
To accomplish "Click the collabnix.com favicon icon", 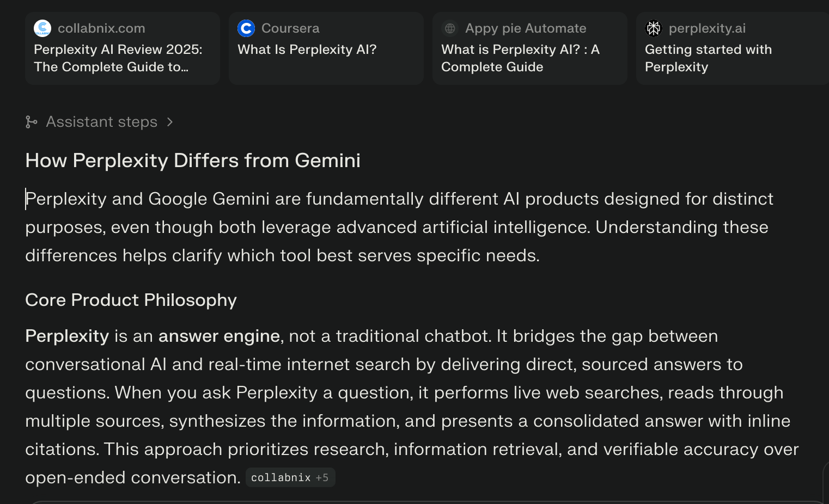I will tap(42, 28).
